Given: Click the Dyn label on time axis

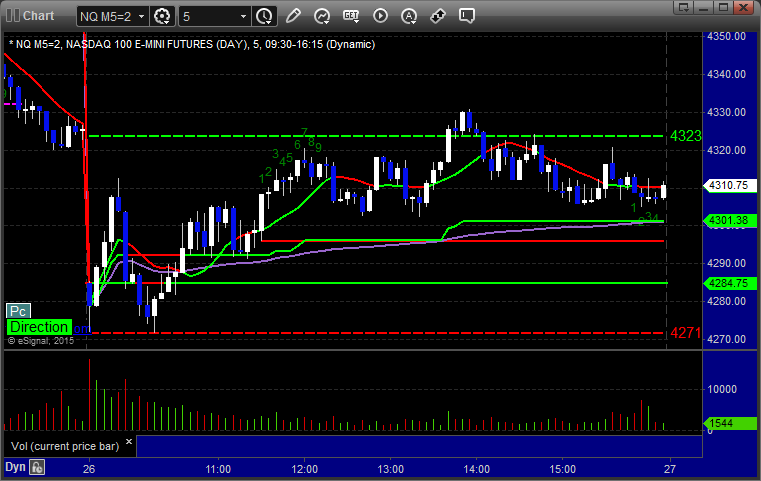Looking at the screenshot, I should [x=15, y=467].
